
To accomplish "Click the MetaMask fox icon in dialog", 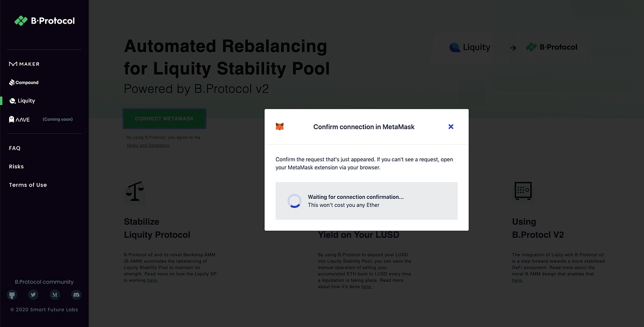I will coord(280,127).
